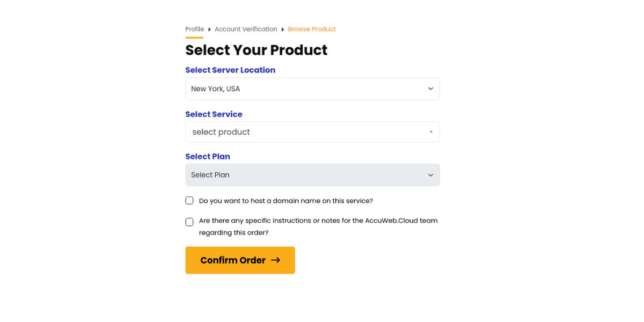Click inside the select product input field

pos(268,131)
